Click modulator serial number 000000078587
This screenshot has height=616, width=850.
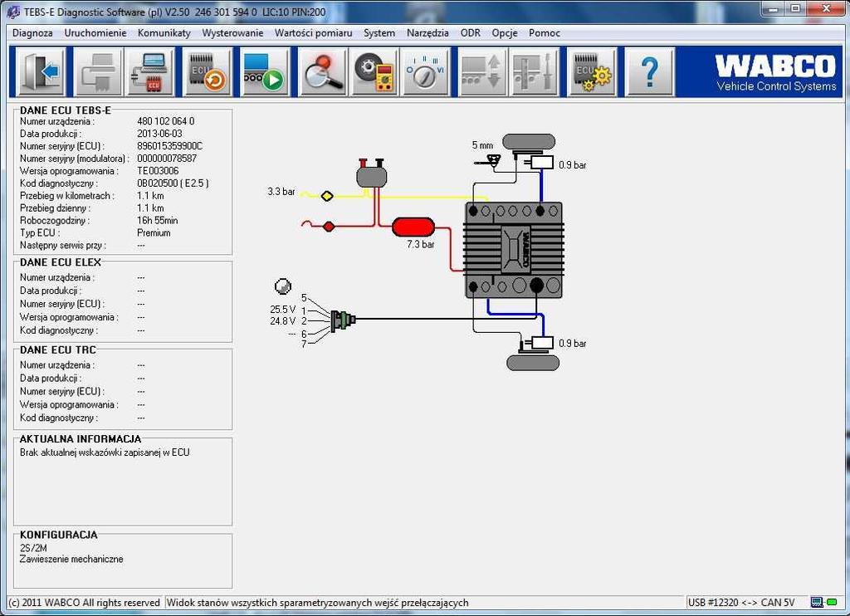pos(167,159)
